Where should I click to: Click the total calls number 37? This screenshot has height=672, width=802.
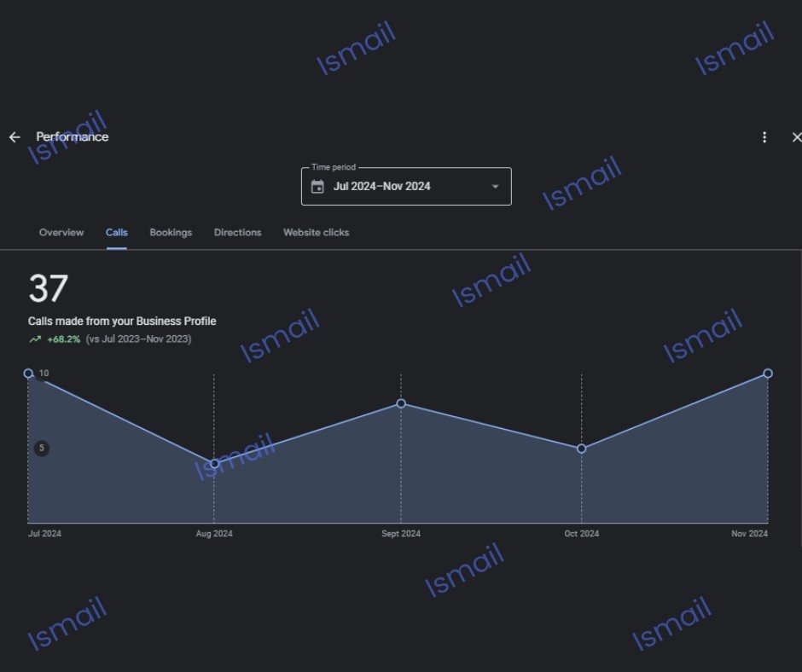[48, 290]
